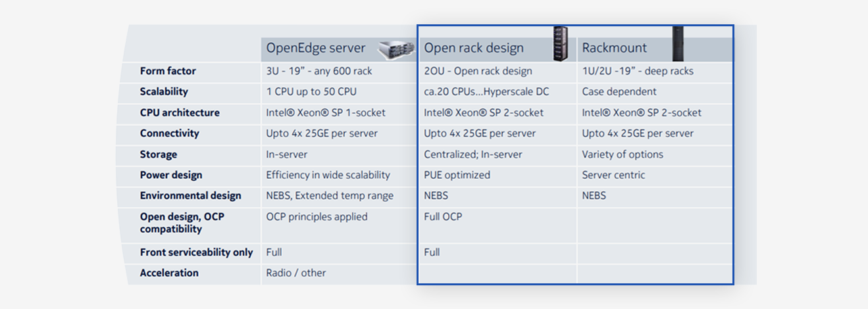
Task: Select the Rackmount column header text
Action: click(614, 48)
